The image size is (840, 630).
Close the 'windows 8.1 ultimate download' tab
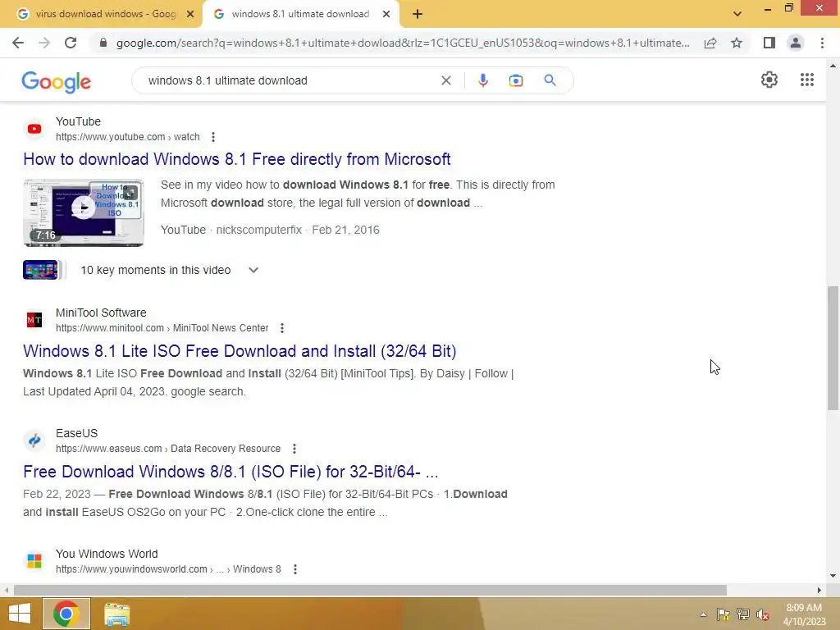386,15
